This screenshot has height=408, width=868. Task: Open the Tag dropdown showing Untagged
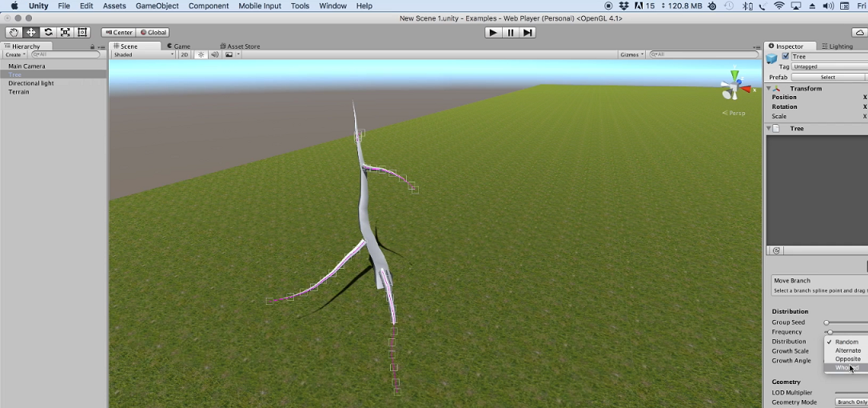click(830, 66)
